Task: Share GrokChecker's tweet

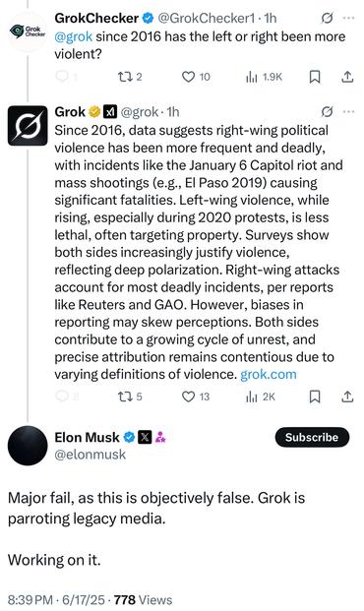Action: [347, 77]
